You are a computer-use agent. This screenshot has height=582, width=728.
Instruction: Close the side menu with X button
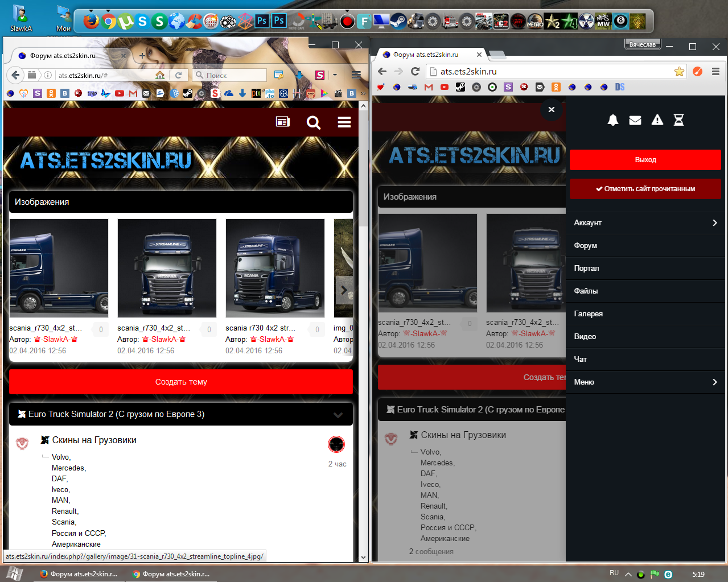(551, 110)
